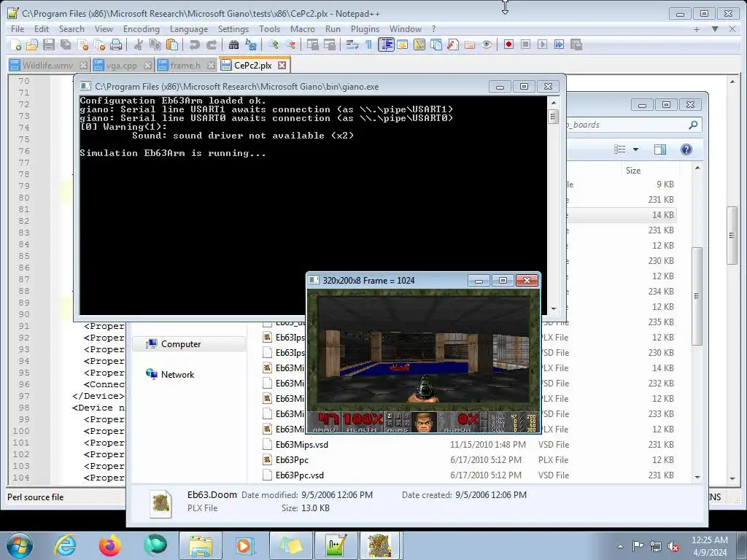Toggle Show All Characters pilcrow icon
Viewport: 747px width, 560px height.
pyautogui.click(x=368, y=44)
